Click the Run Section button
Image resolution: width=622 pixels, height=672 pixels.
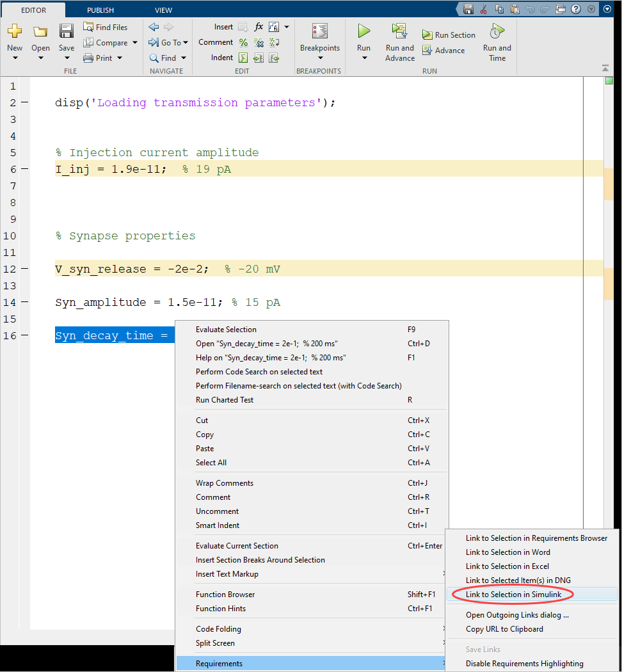click(449, 35)
